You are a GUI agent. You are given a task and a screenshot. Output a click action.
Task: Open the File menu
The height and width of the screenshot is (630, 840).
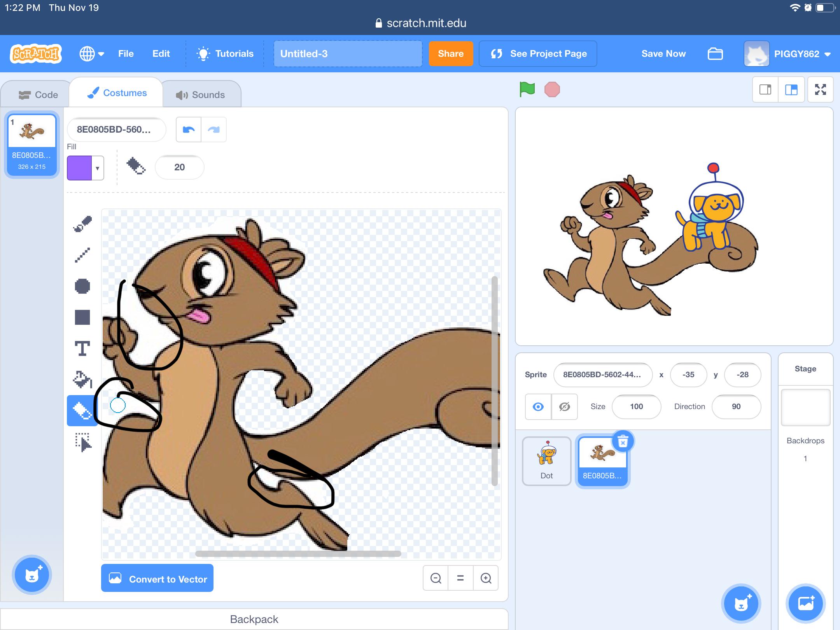click(126, 54)
